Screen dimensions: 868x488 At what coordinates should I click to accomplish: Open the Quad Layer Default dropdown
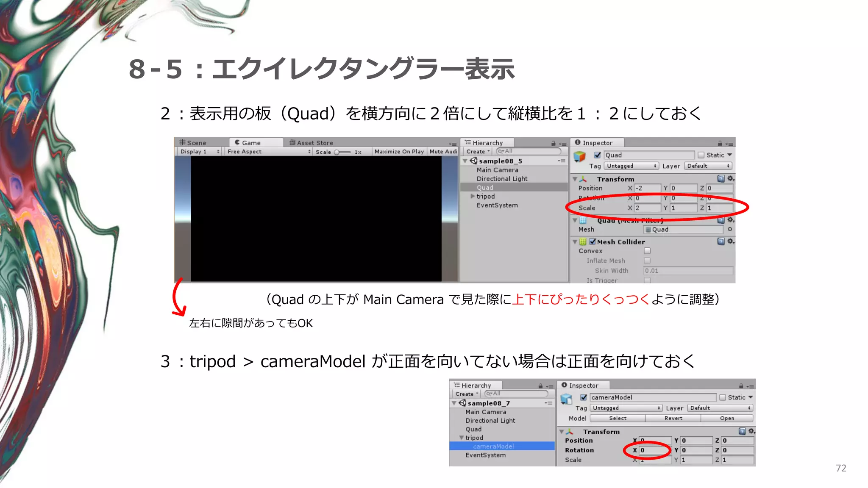[708, 166]
